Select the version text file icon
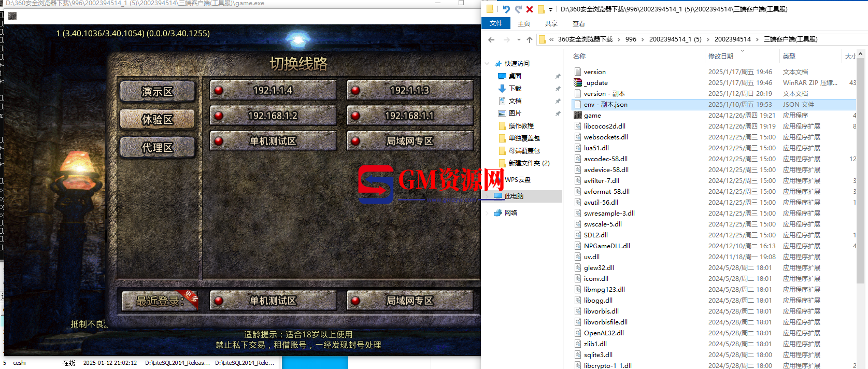 click(578, 72)
